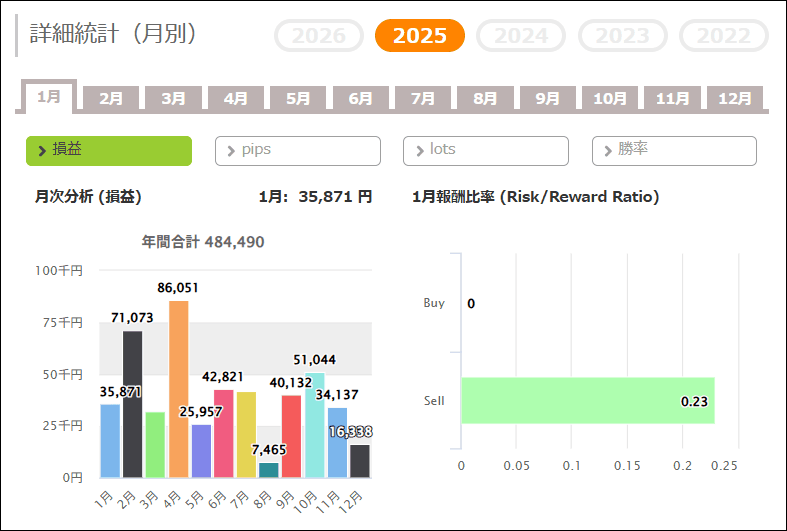Click the green Sell ratio bar
787x531 pixels.
(587, 400)
